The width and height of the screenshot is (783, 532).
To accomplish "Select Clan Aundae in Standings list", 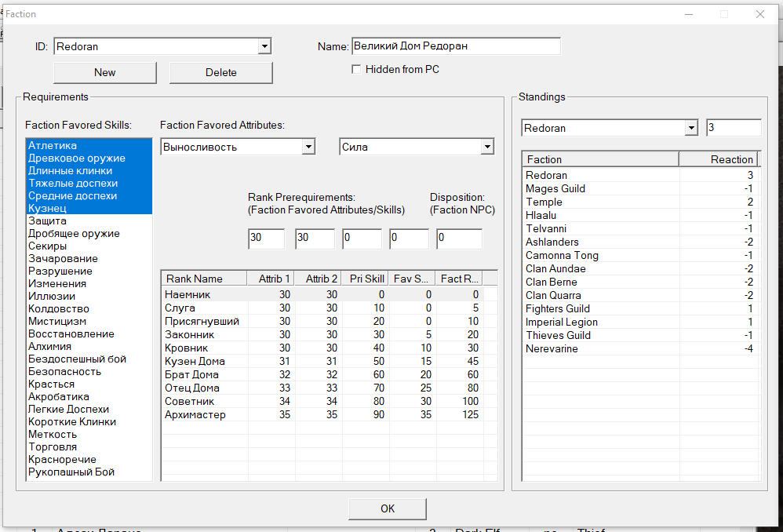I will (x=640, y=269).
